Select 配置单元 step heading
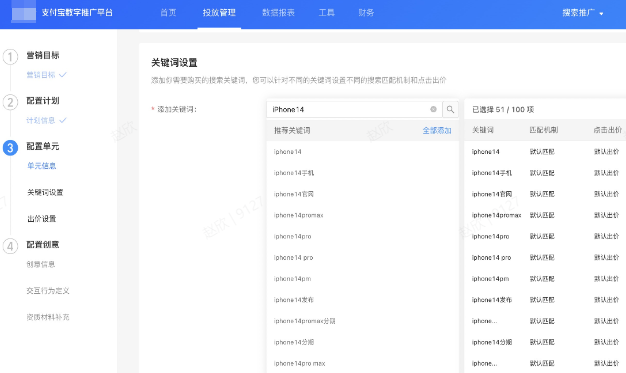 tap(43, 147)
